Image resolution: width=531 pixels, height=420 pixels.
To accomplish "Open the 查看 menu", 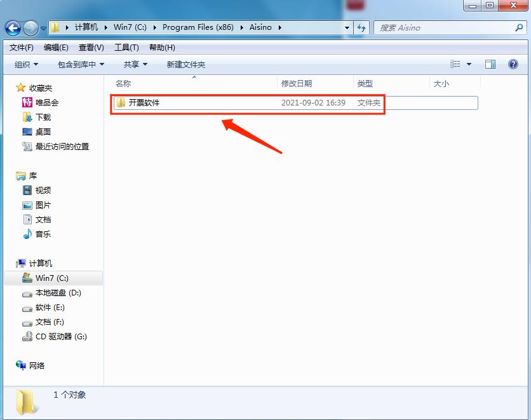I will 90,47.
